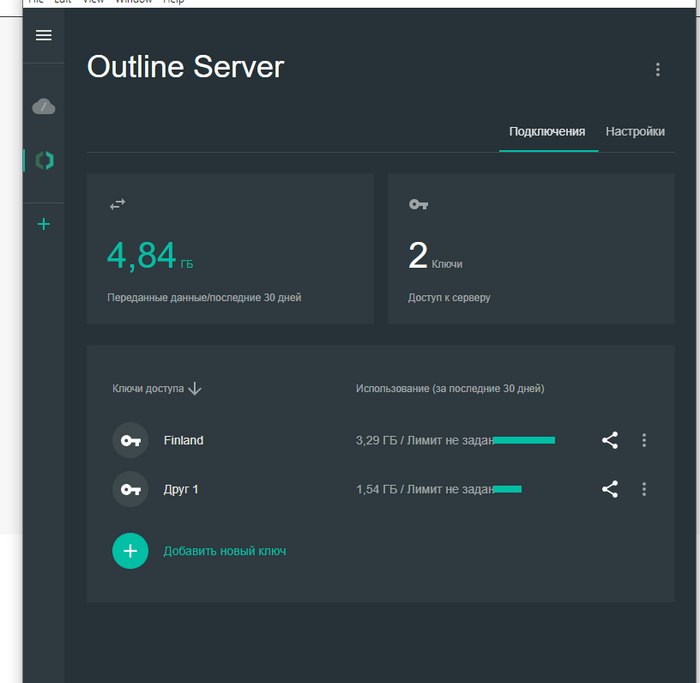Switch to the Настройки tab
Image resolution: width=700 pixels, height=683 pixels.
(635, 131)
